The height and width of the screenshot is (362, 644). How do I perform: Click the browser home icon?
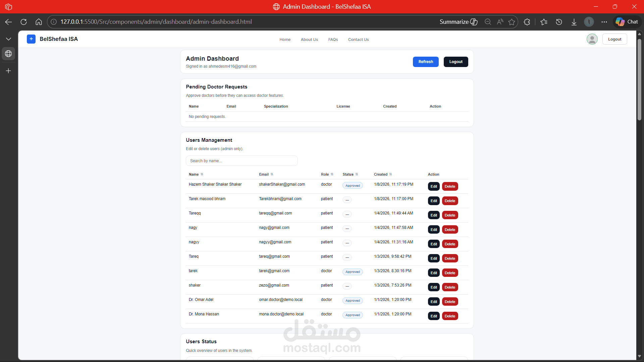pyautogui.click(x=39, y=22)
